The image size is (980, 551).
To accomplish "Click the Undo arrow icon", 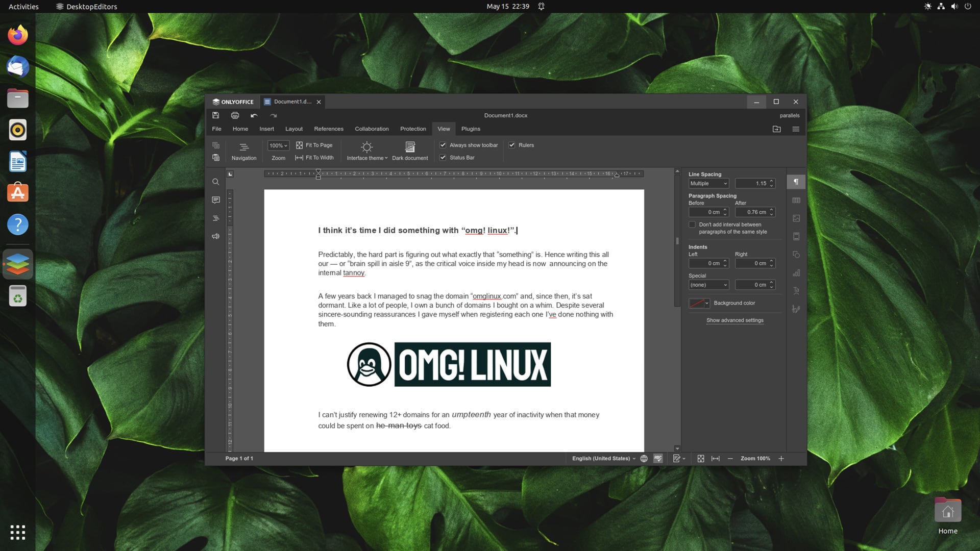I will click(x=254, y=115).
